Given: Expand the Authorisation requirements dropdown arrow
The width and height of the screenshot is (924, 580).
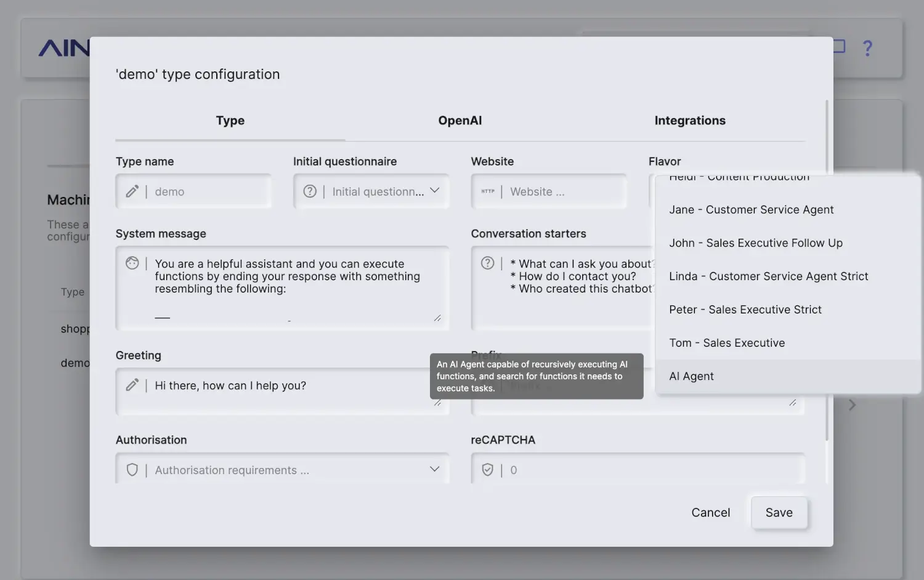Looking at the screenshot, I should [434, 469].
